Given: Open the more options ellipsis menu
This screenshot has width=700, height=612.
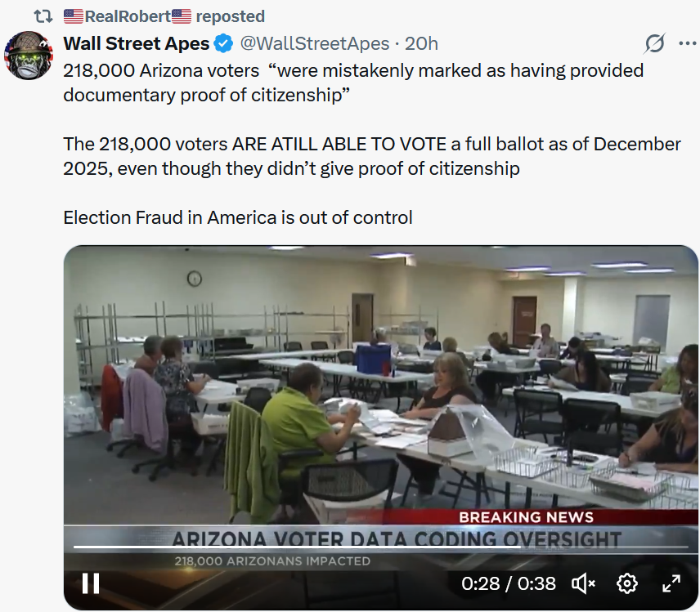Looking at the screenshot, I should point(687,43).
